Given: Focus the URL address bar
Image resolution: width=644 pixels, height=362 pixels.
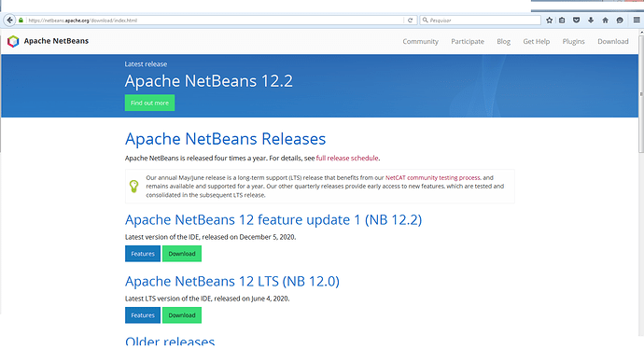Looking at the screenshot, I should pos(215,21).
